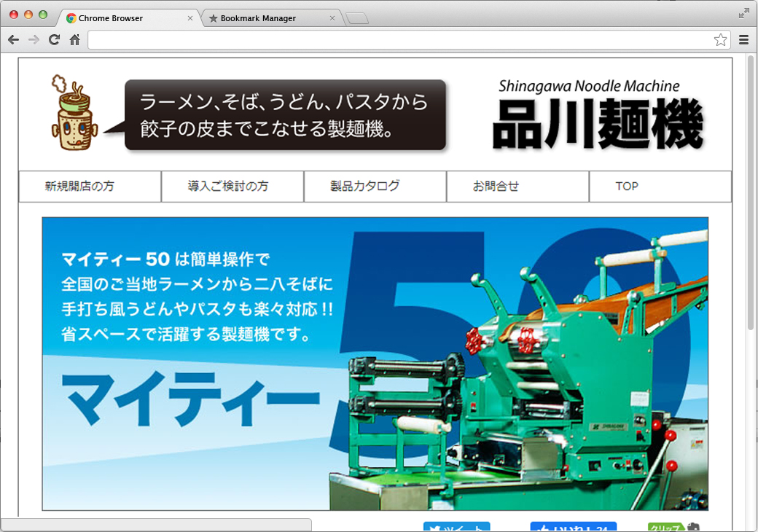Open the 新規開店の方 menu item
The width and height of the screenshot is (758, 532).
[x=90, y=187]
